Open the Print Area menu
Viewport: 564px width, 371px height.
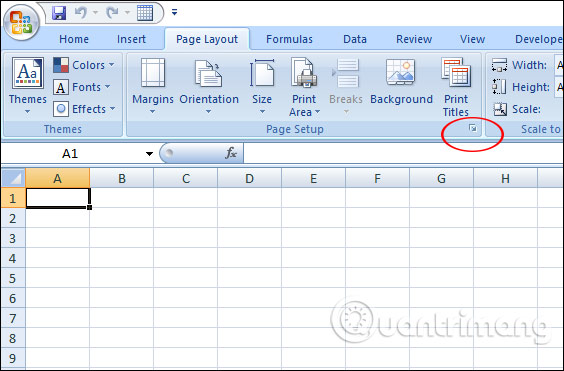click(304, 87)
